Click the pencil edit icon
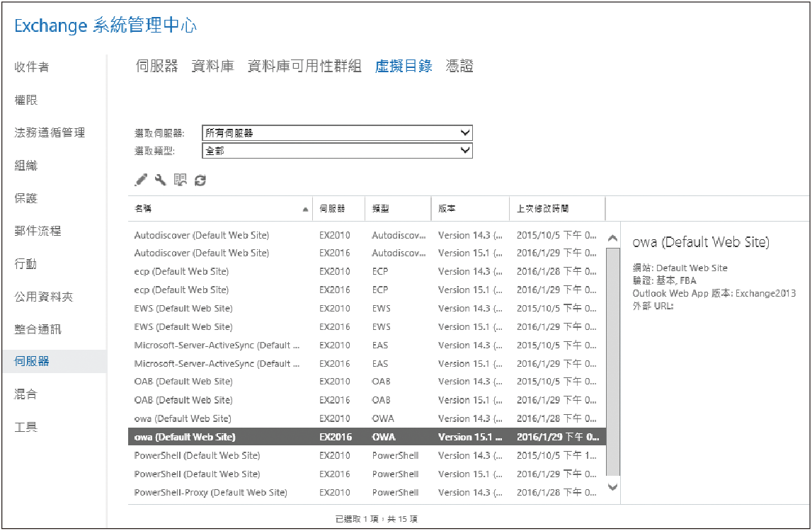812x531 pixels. point(141,180)
